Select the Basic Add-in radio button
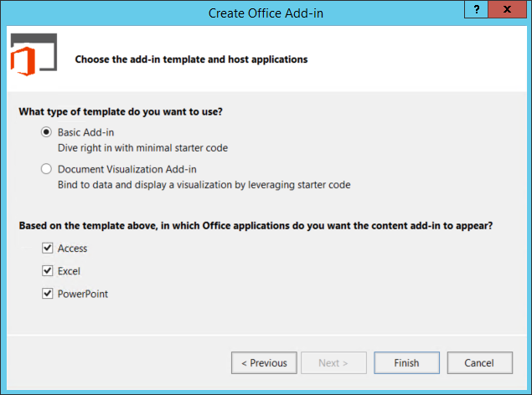Image resolution: width=532 pixels, height=395 pixels. pyautogui.click(x=46, y=131)
